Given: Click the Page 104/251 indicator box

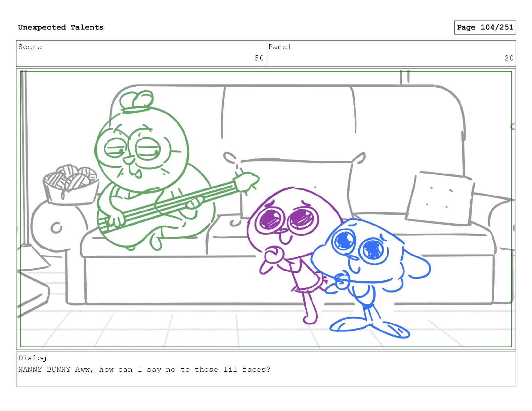Looking at the screenshot, I should (x=485, y=28).
